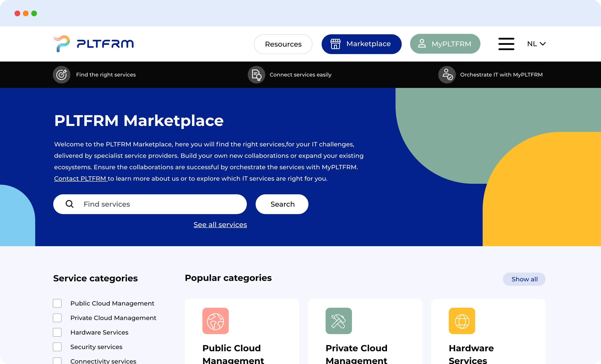The width and height of the screenshot is (601, 364).
Task: Enable the Security services checkbox
Action: click(x=57, y=347)
